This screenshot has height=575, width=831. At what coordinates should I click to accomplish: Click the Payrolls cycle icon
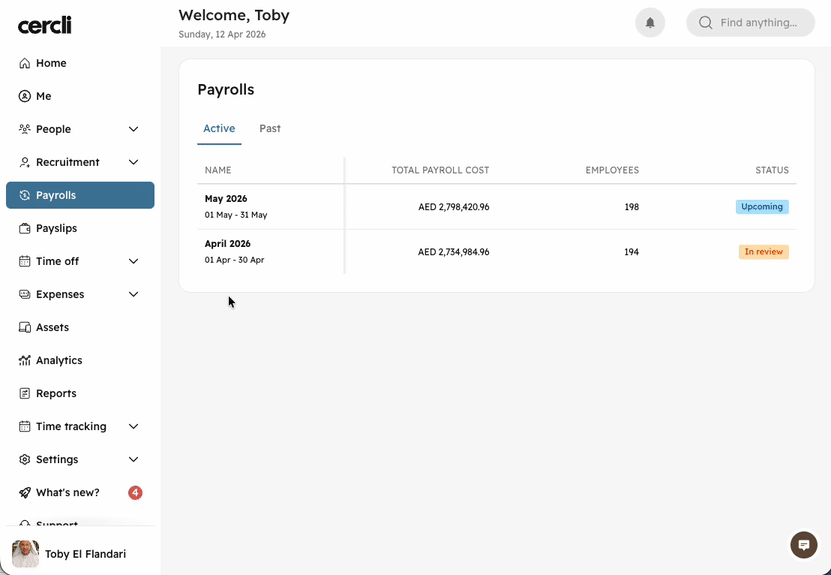click(x=24, y=195)
